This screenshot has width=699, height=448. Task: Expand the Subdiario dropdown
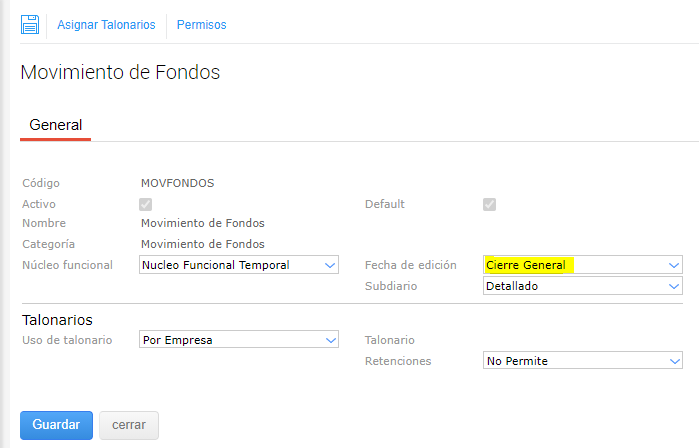coord(582,286)
